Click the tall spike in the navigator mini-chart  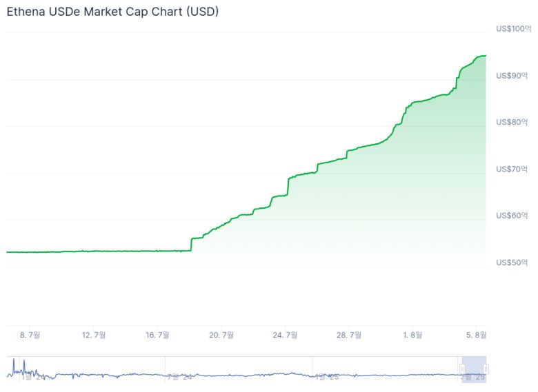[14, 362]
